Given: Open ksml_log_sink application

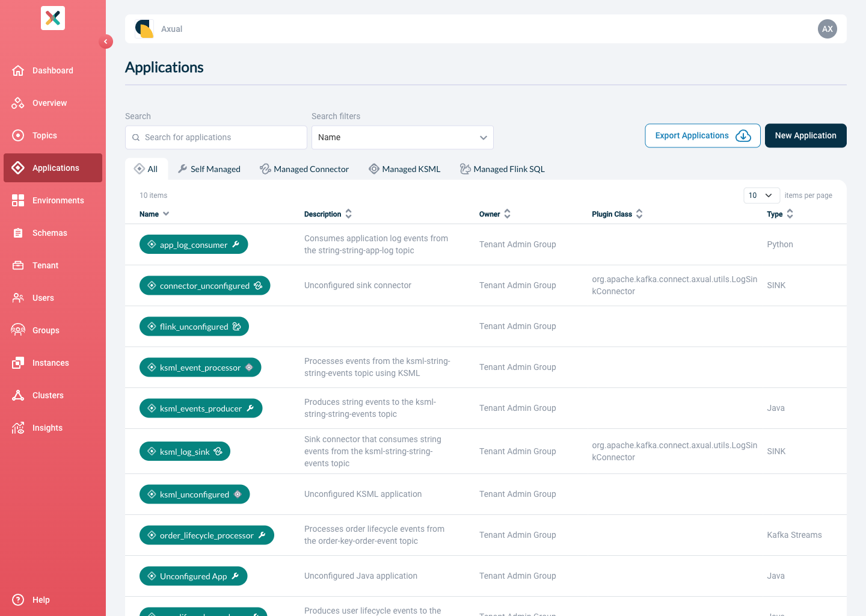Looking at the screenshot, I should (185, 451).
